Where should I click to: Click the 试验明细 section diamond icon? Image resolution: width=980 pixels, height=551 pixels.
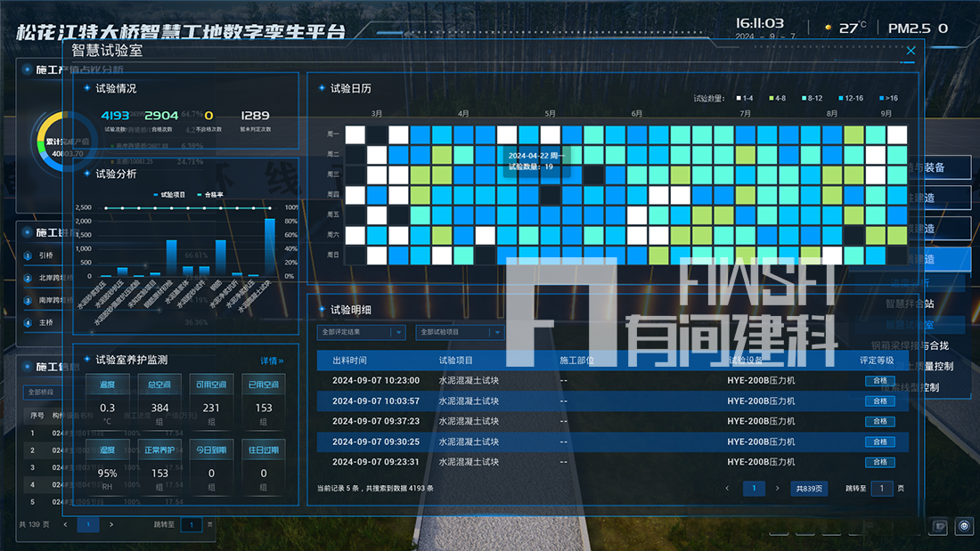click(x=322, y=309)
